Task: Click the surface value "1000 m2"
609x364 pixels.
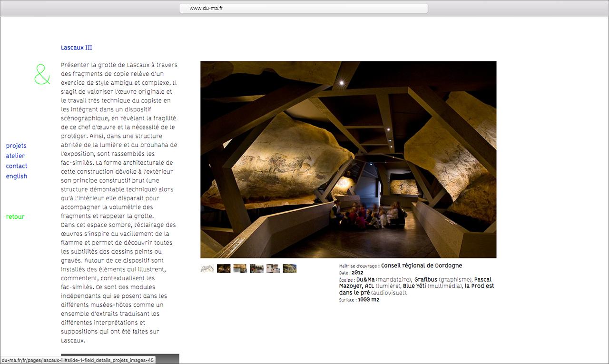Action: [x=369, y=300]
